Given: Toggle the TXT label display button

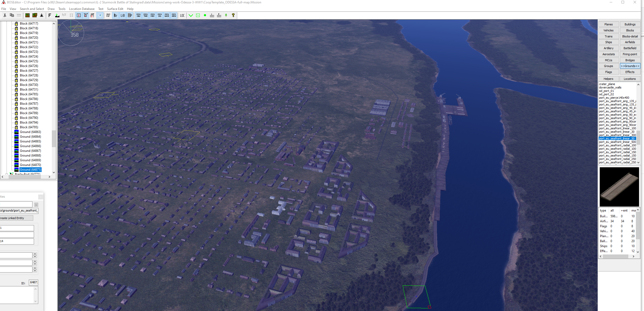Looking at the screenshot, I should 86,15.
